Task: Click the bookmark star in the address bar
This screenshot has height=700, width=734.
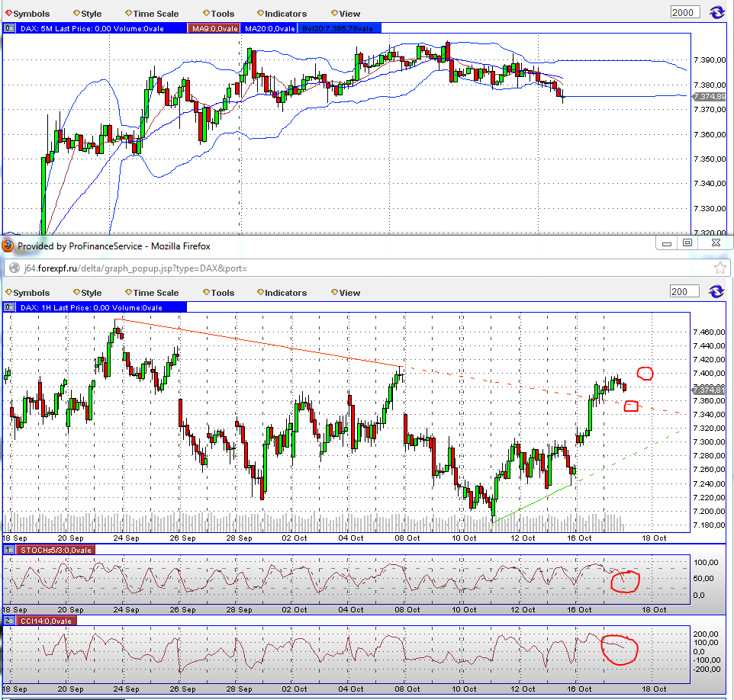Action: pyautogui.click(x=719, y=268)
